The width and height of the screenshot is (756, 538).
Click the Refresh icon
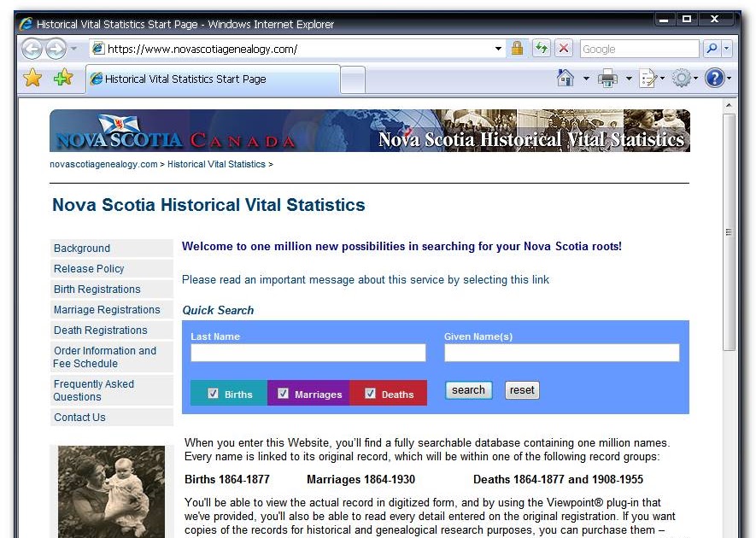click(542, 49)
